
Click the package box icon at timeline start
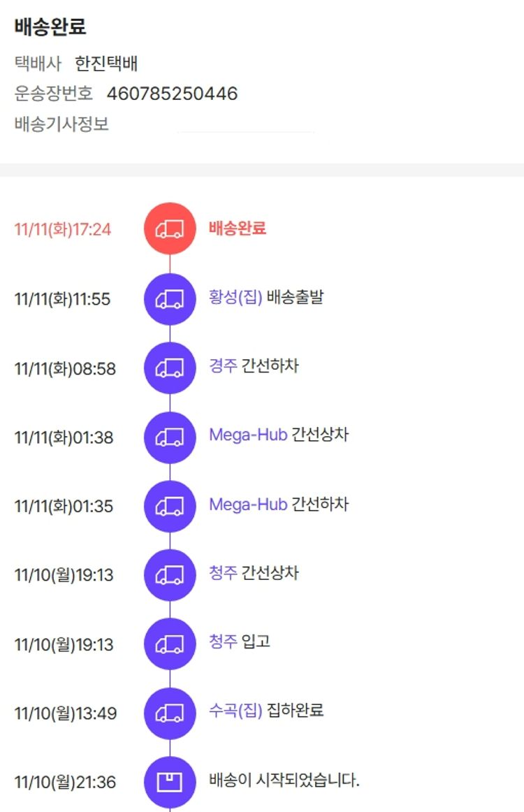pyautogui.click(x=170, y=782)
